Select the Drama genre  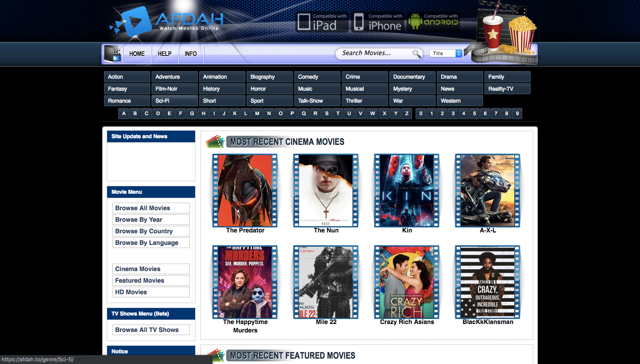pyautogui.click(x=460, y=77)
